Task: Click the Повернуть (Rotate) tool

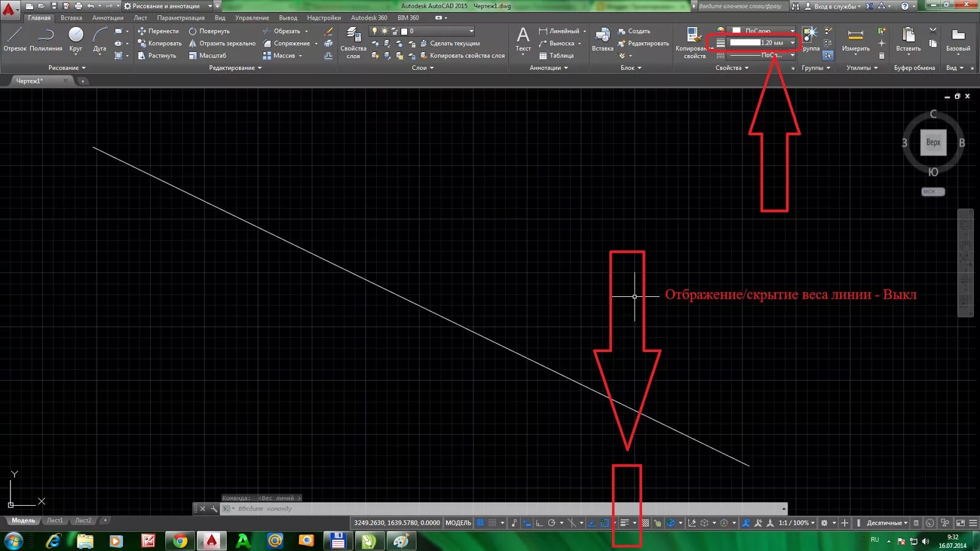Action: pyautogui.click(x=209, y=31)
